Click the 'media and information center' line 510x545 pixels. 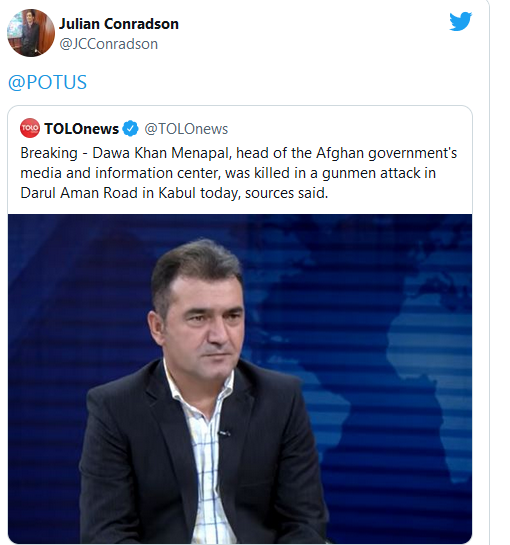pyautogui.click(x=120, y=173)
